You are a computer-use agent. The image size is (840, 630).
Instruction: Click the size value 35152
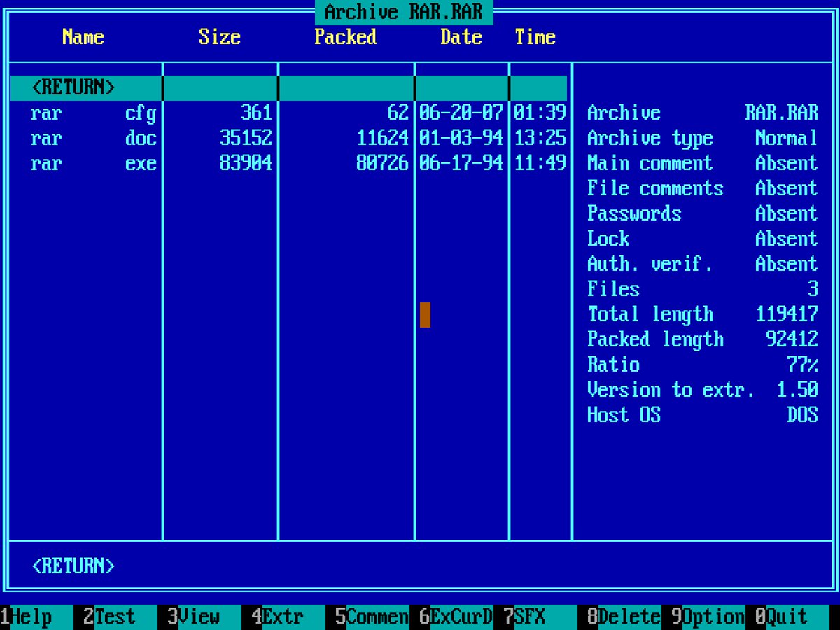[246, 138]
